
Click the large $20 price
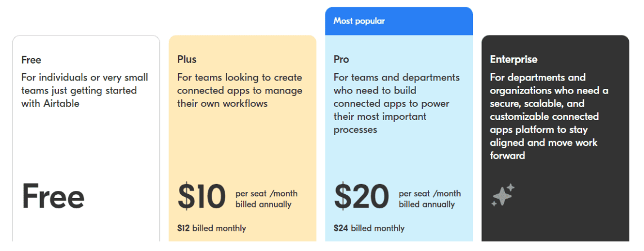point(361,196)
